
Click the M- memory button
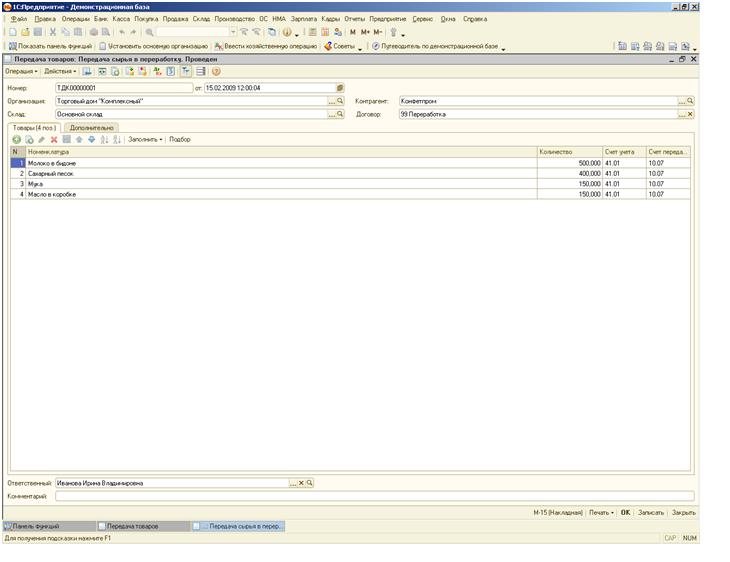pyautogui.click(x=378, y=32)
